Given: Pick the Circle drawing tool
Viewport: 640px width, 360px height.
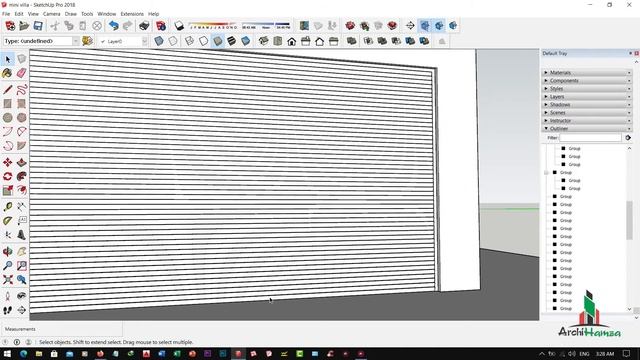Looking at the screenshot, I should pyautogui.click(x=8, y=118).
